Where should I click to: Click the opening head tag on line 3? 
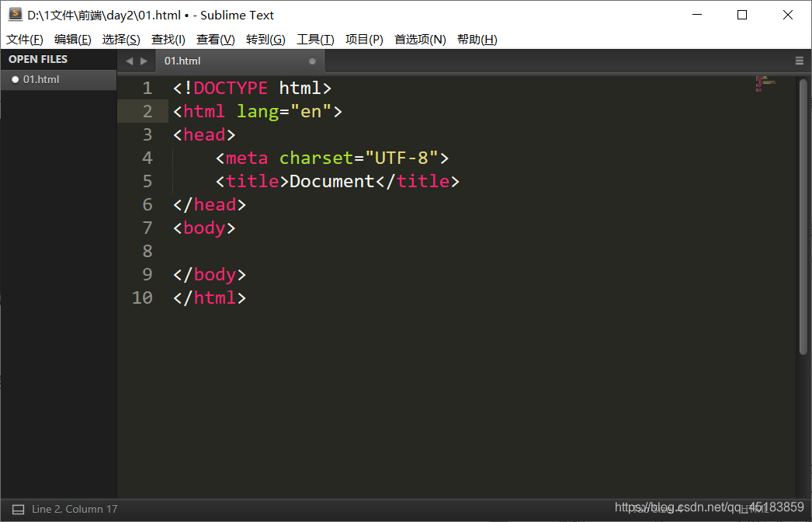click(x=204, y=135)
